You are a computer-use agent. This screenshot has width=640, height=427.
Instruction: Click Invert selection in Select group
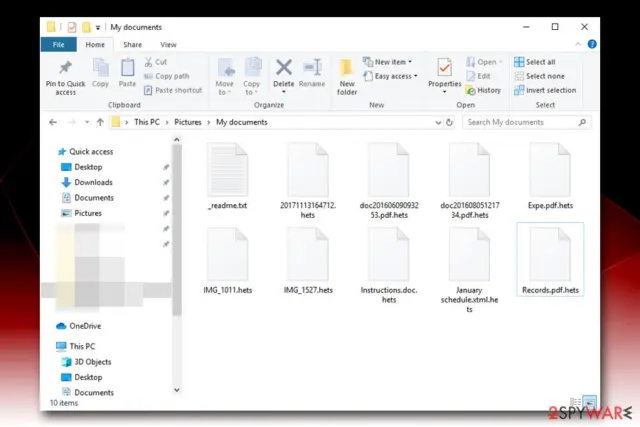coord(545,90)
